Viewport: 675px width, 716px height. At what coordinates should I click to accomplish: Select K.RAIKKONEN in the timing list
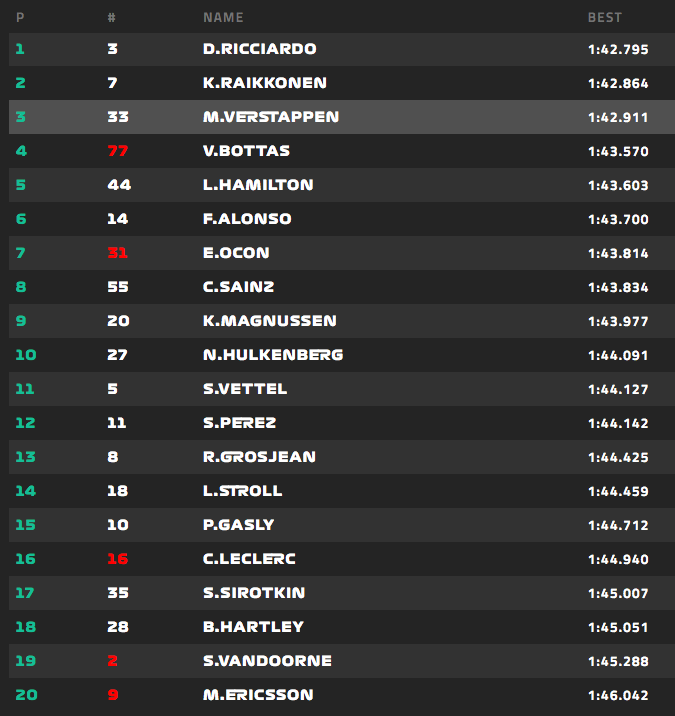(264, 83)
